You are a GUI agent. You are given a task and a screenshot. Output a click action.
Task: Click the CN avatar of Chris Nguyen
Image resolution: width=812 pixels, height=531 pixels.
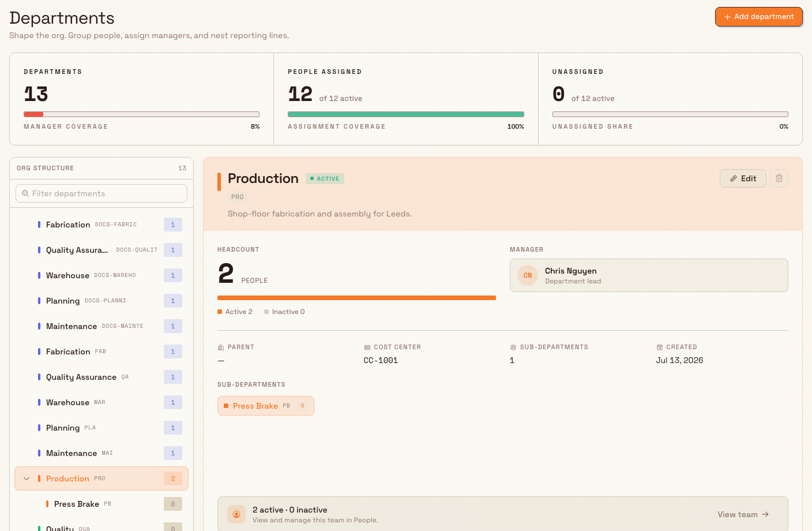528,275
